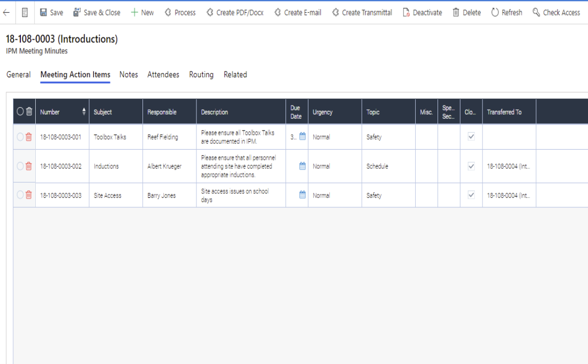
Task: Click the header delete-all trash icon
Action: 29,112
